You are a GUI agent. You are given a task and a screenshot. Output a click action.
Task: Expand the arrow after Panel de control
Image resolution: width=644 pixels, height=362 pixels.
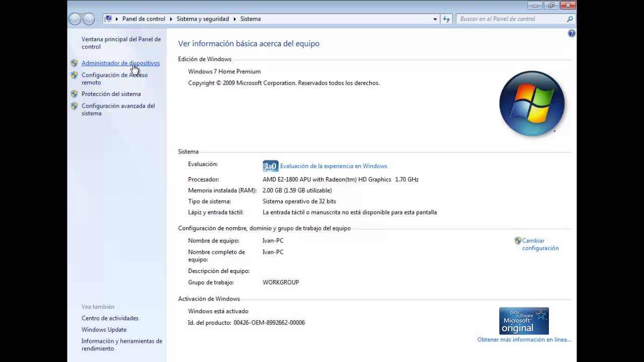pos(171,19)
